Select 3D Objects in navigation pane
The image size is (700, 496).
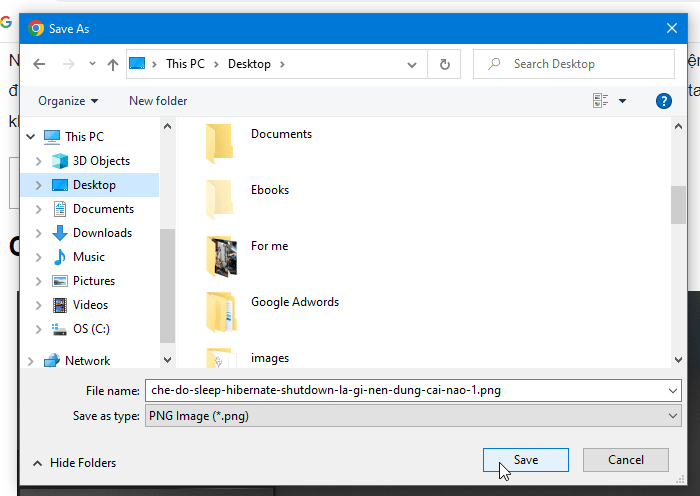(x=101, y=161)
